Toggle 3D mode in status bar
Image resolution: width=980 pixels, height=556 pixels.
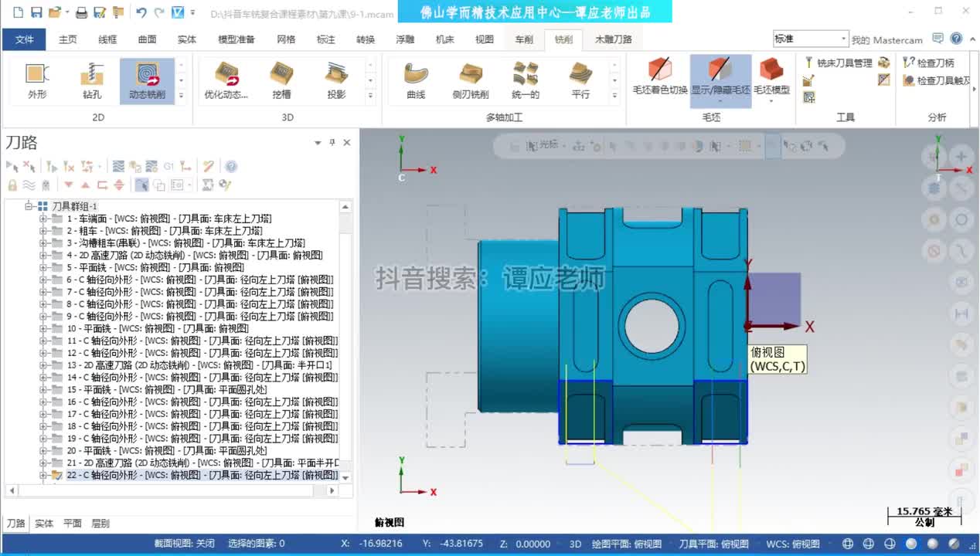(575, 544)
